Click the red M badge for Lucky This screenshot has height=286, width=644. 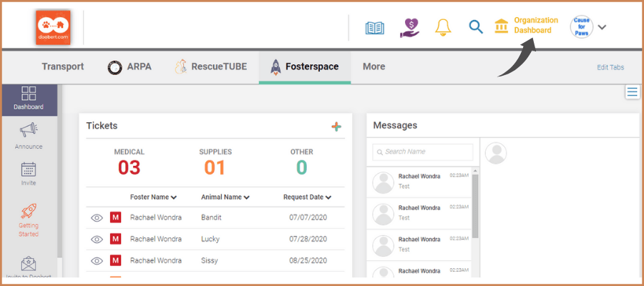[116, 239]
